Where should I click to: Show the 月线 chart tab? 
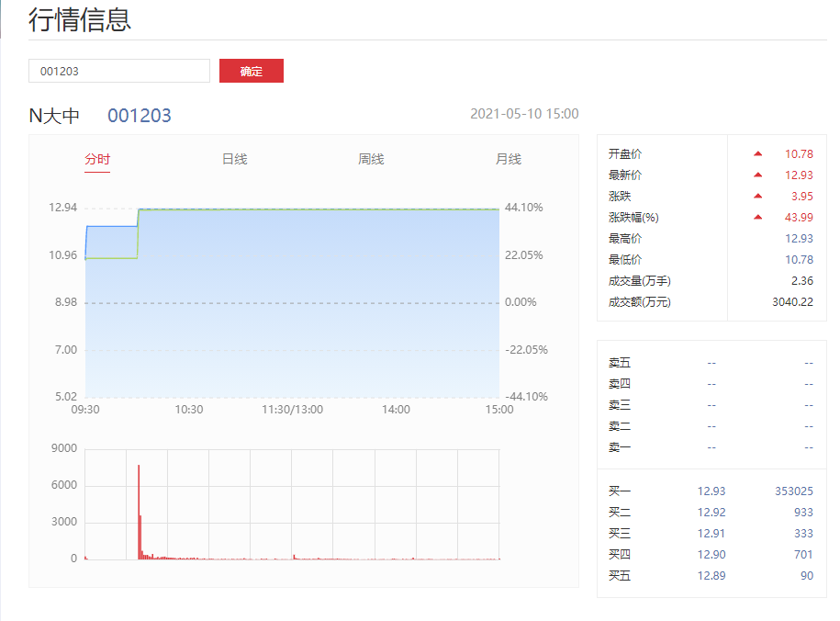pyautogui.click(x=508, y=159)
